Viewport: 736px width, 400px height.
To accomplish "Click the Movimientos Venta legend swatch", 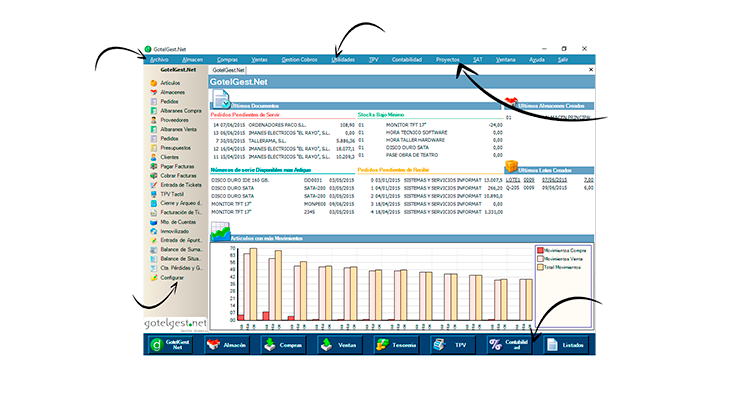I will point(540,259).
